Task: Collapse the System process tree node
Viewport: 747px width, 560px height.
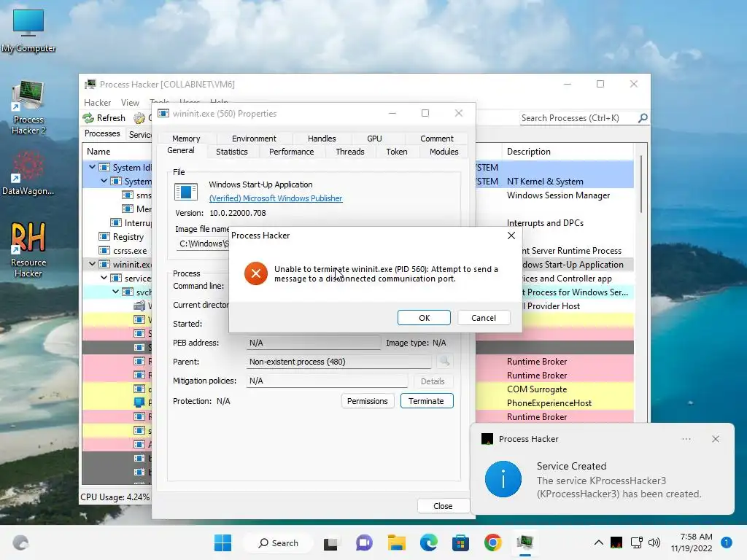Action: (x=104, y=181)
